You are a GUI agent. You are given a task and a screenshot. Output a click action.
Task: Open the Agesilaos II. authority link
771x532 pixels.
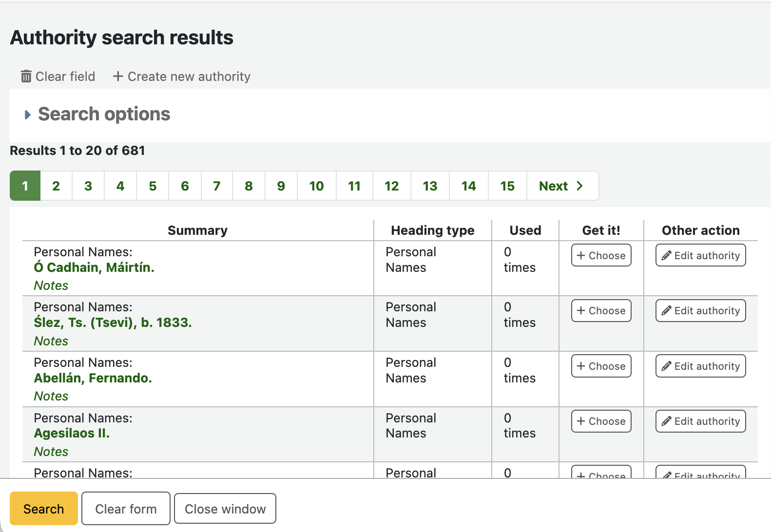click(72, 433)
